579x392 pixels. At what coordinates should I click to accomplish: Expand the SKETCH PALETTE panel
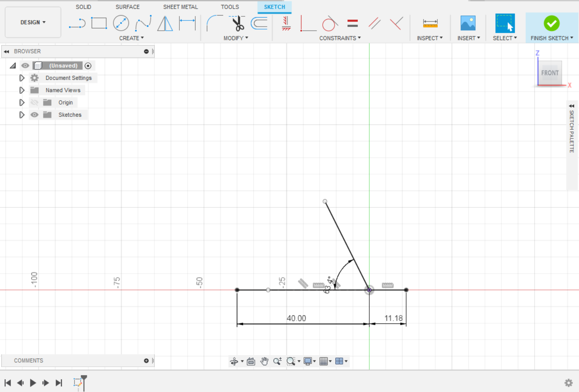pos(572,106)
